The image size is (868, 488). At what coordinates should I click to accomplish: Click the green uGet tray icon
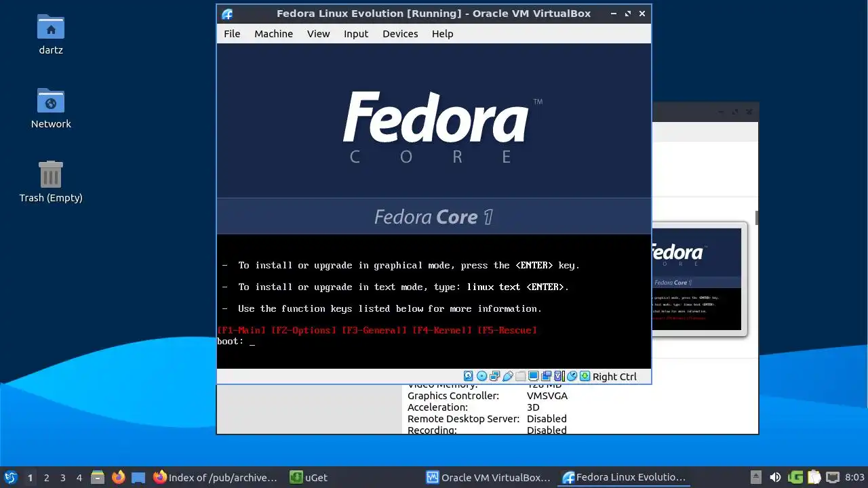tap(795, 477)
